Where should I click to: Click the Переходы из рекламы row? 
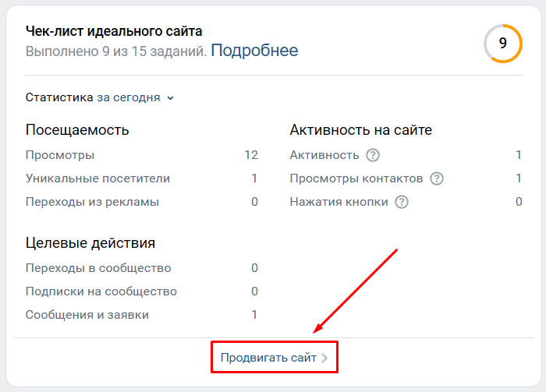(142, 202)
